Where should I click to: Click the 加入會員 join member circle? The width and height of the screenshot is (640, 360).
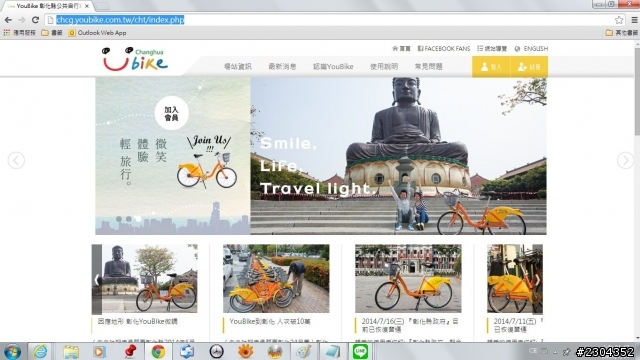[x=171, y=113]
